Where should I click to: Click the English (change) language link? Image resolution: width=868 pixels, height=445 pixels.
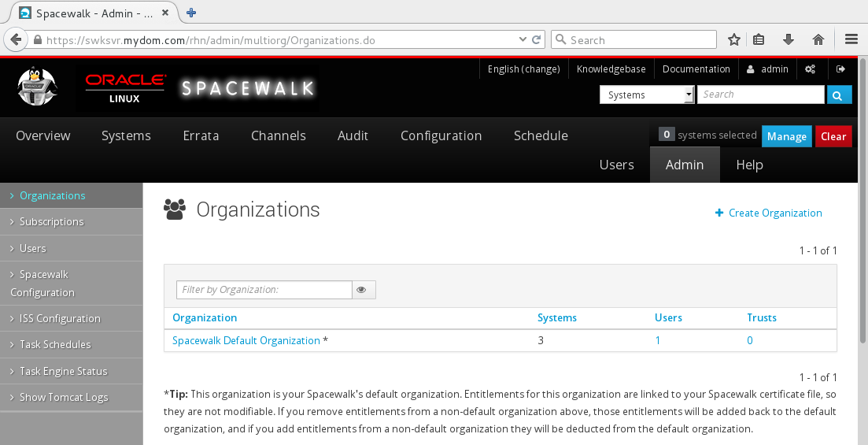tap(523, 69)
